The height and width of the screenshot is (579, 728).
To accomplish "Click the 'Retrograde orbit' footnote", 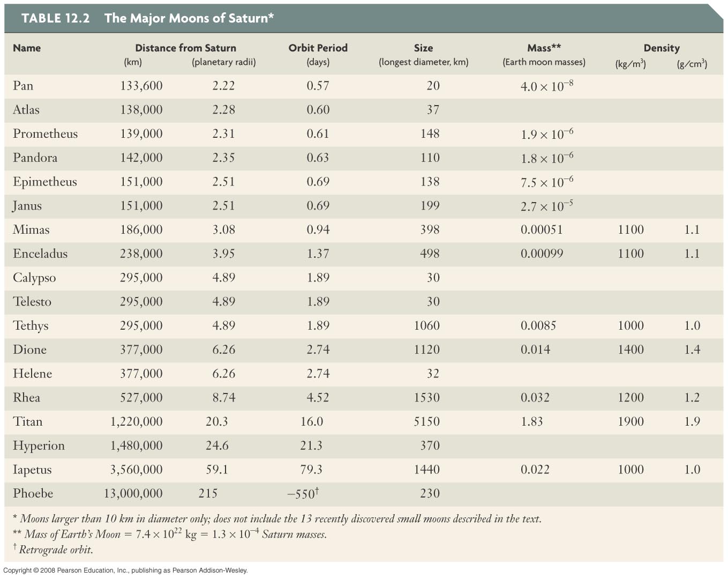I will (x=56, y=550).
